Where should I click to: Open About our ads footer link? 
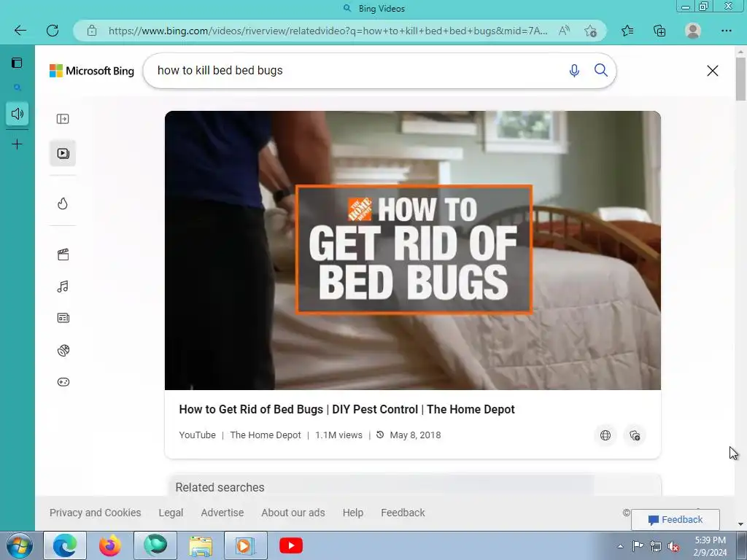pyautogui.click(x=293, y=513)
